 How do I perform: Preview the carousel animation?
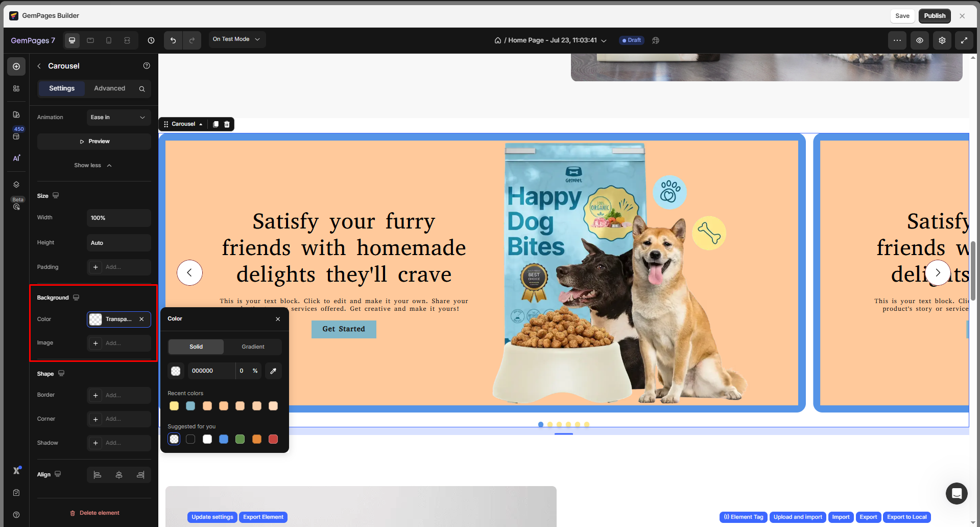pyautogui.click(x=94, y=142)
